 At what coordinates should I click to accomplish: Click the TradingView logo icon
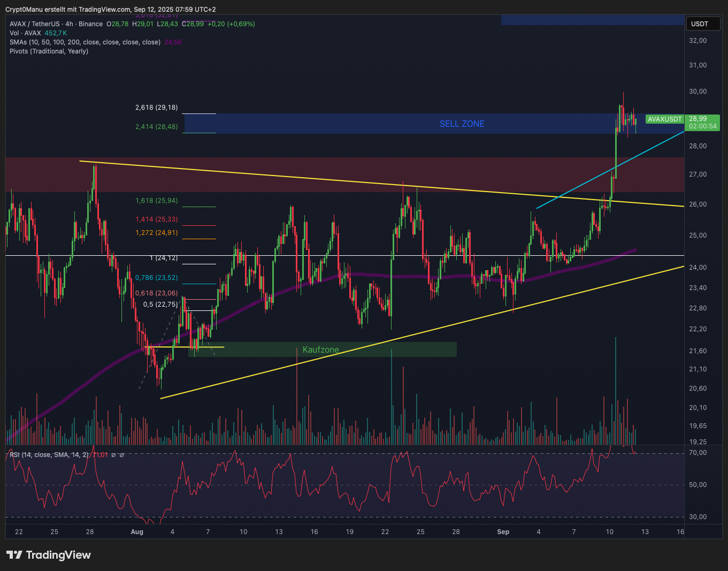[14, 555]
